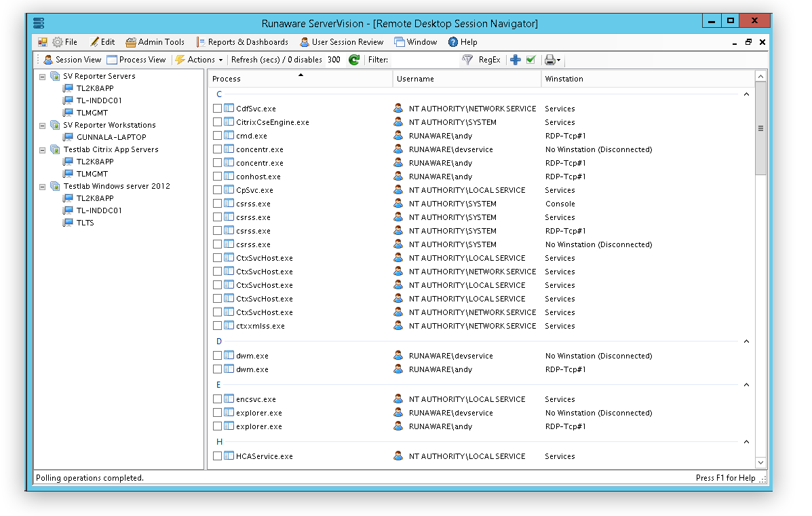Click the process icon next to HCAService.exe

(x=229, y=456)
